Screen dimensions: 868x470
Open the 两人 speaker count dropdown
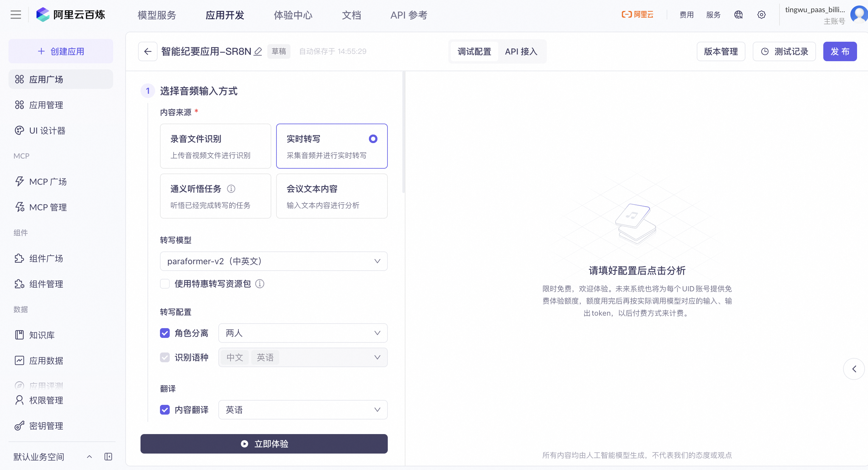tap(303, 333)
